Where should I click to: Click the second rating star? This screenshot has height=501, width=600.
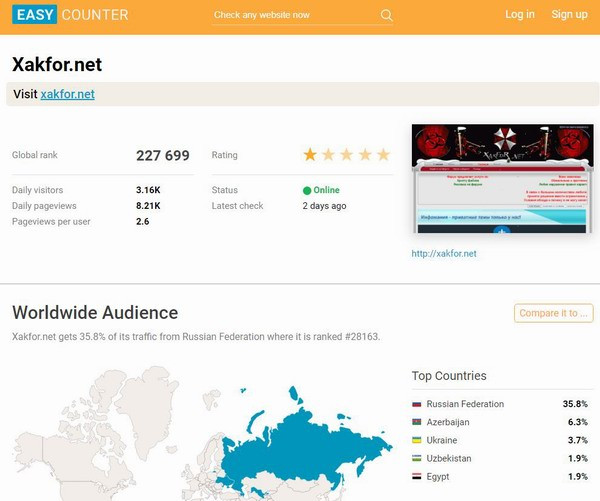[x=328, y=155]
